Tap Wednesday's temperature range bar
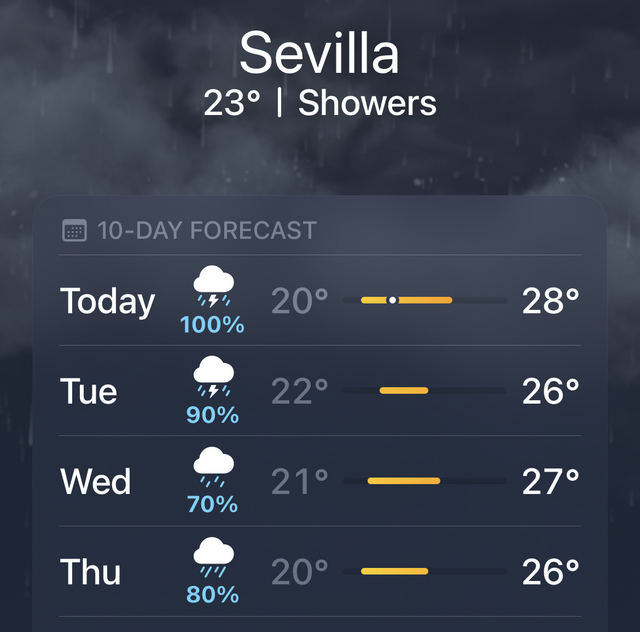The image size is (640, 632). coord(424,481)
